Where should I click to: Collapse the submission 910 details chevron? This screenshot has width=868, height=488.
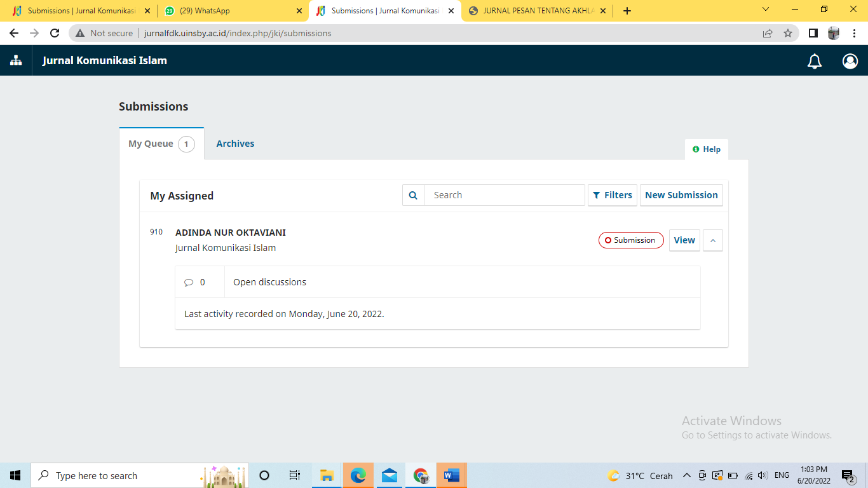(x=712, y=240)
